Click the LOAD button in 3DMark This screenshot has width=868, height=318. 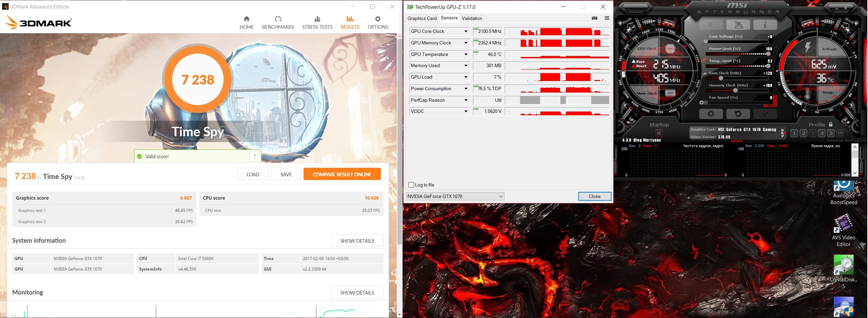pos(253,174)
